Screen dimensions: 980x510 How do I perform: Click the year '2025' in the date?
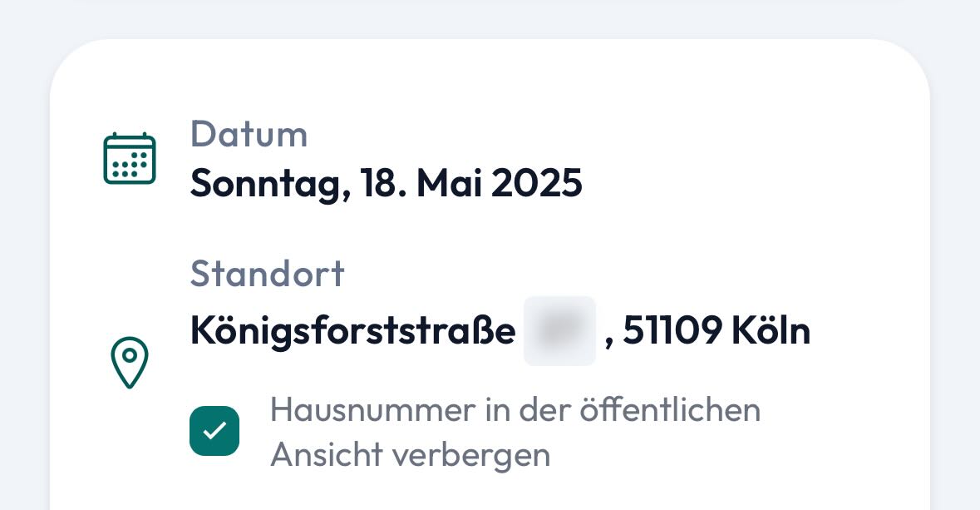pyautogui.click(x=536, y=183)
